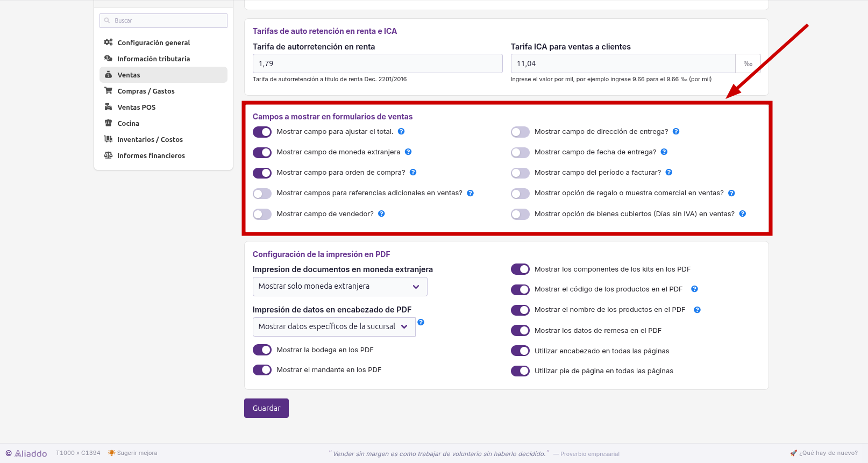Viewport: 868px width, 463px height.
Task: Click the search magnifier icon in Buscar box
Action: 107,20
